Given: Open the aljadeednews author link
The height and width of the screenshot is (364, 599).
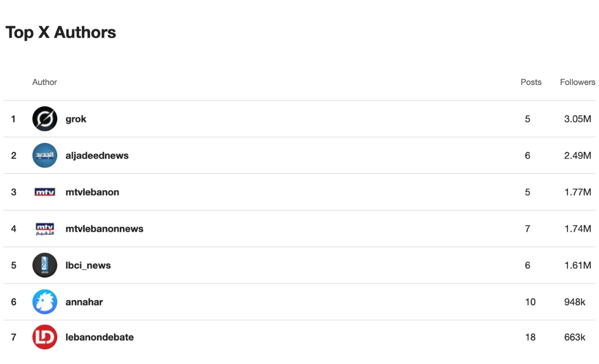Looking at the screenshot, I should click(x=97, y=155).
